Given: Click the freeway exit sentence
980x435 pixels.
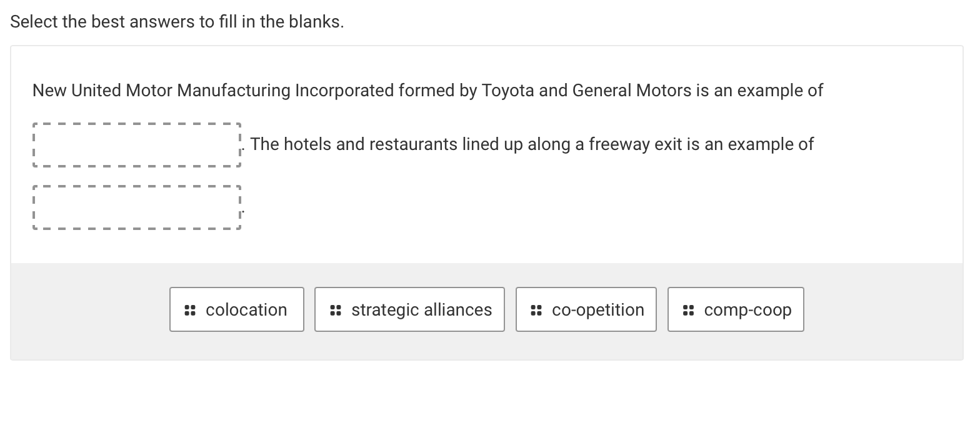Looking at the screenshot, I should tap(531, 144).
